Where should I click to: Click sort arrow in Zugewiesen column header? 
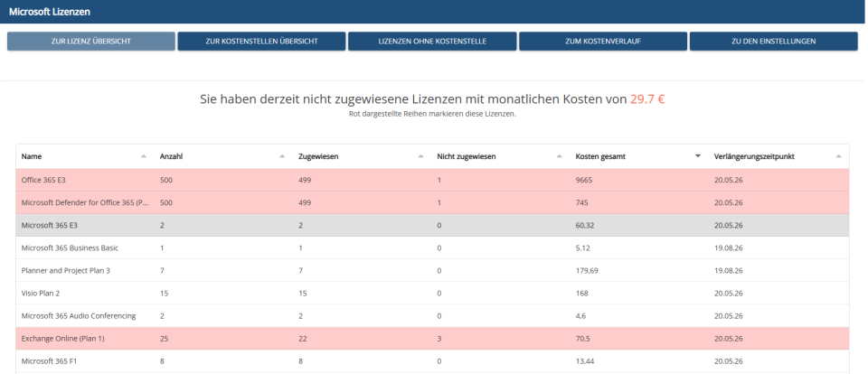[x=420, y=156]
